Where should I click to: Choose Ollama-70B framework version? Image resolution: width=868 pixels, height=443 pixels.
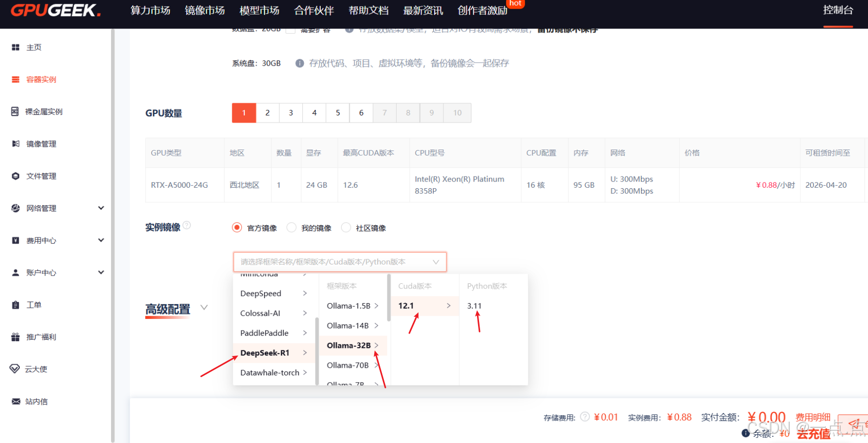[x=353, y=365]
